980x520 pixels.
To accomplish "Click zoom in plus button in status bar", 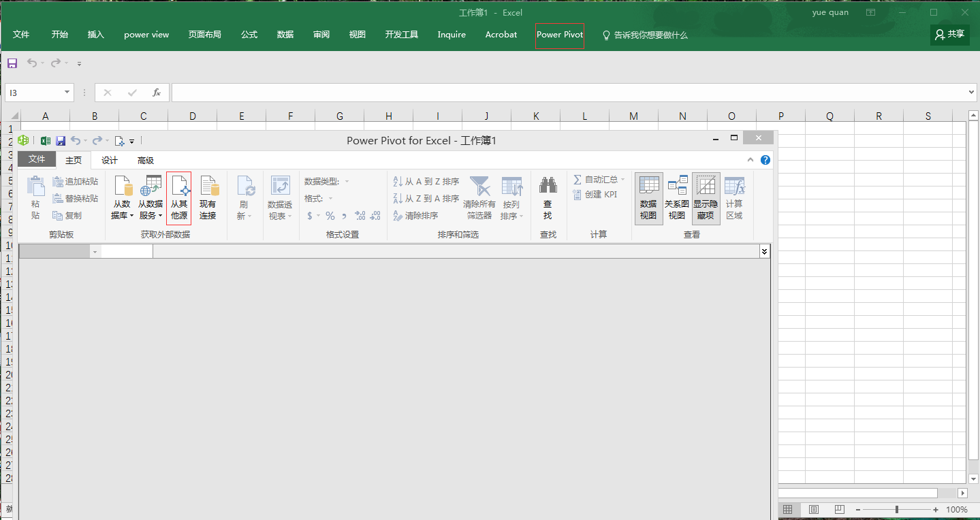I will (936, 510).
